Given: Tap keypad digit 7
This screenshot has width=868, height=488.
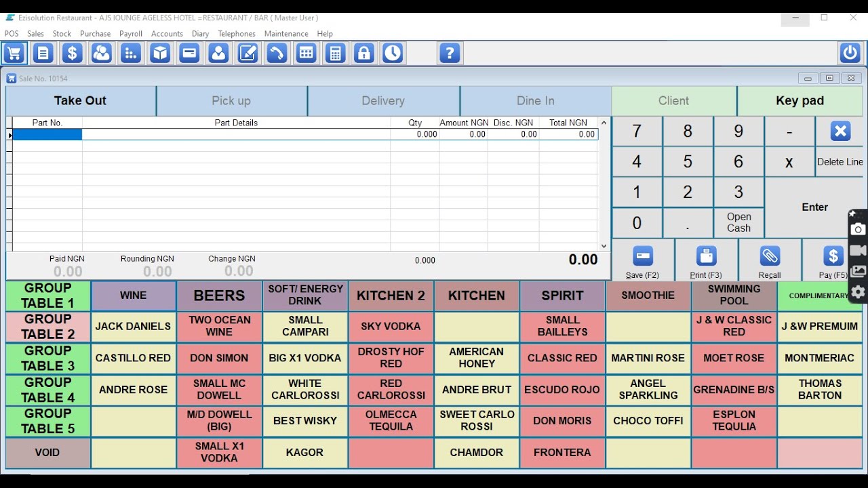Looking at the screenshot, I should click(637, 131).
